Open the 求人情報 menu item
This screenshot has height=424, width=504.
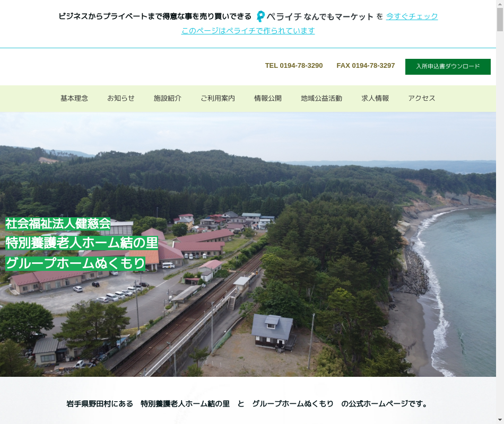click(x=375, y=98)
